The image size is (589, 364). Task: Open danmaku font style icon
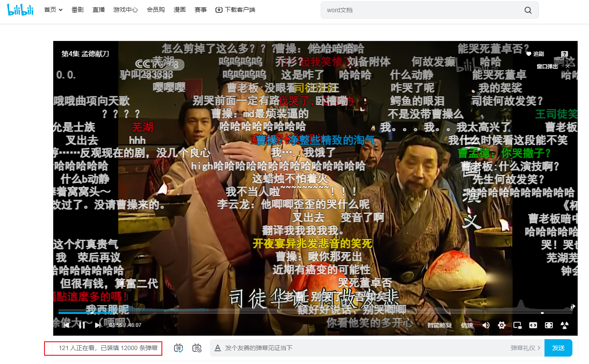pyautogui.click(x=218, y=348)
